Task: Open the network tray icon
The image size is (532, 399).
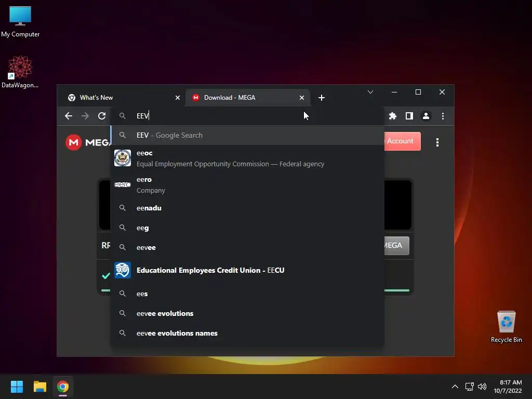Action: point(470,387)
